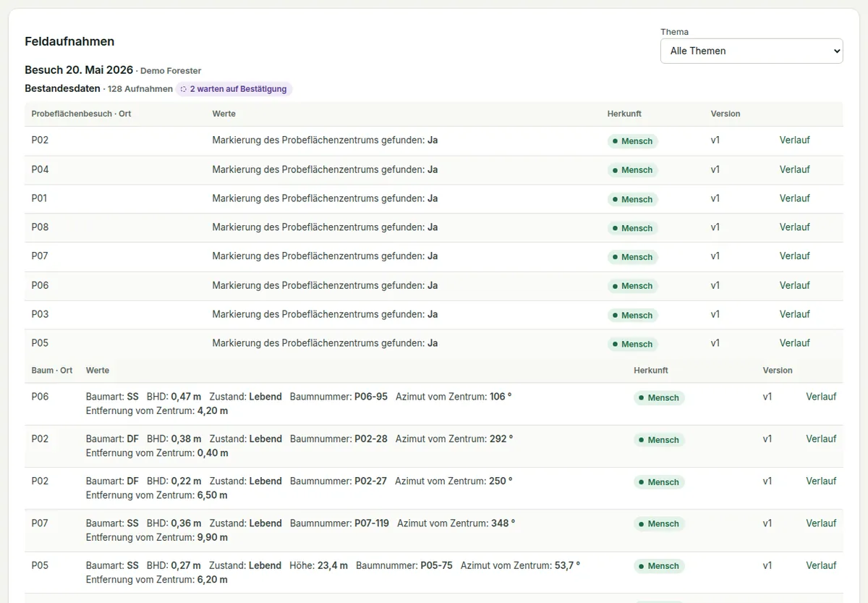Click plot label P04 in the visit table
Screen dimensions: 868x603
point(40,169)
